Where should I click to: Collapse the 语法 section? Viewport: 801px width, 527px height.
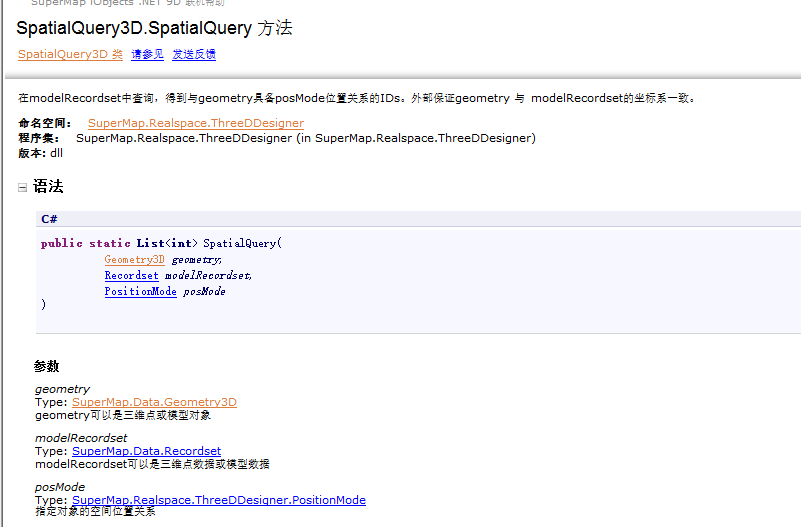22,187
